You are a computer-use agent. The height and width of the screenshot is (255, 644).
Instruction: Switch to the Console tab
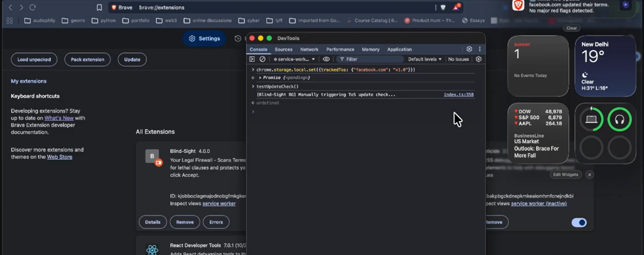[258, 49]
